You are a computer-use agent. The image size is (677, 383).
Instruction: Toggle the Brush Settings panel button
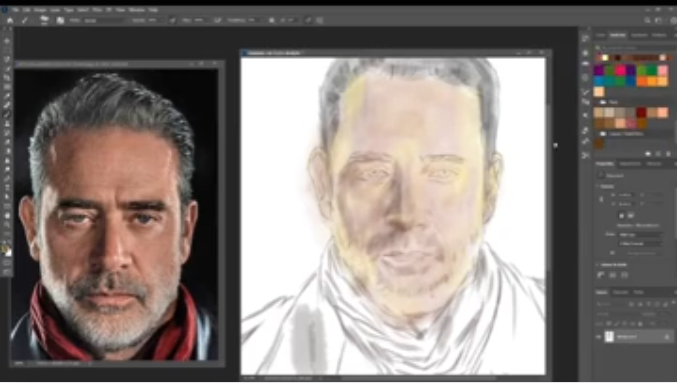60,20
